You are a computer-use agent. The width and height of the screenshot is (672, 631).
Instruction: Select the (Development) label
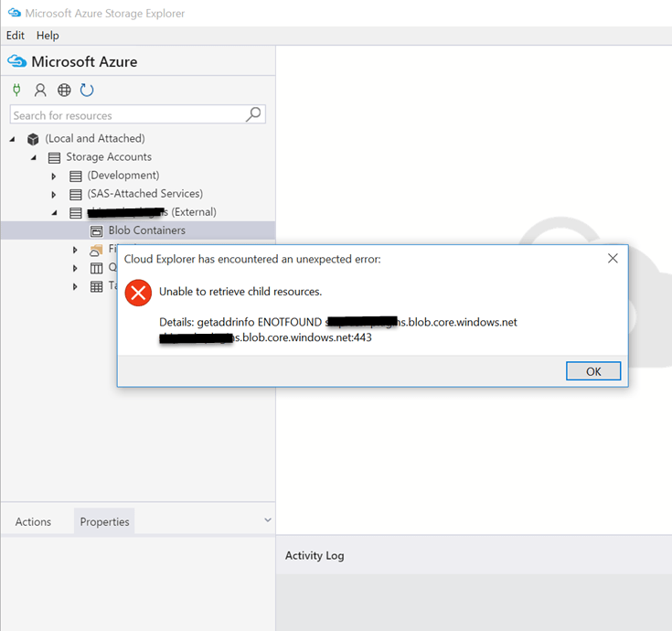pyautogui.click(x=123, y=176)
